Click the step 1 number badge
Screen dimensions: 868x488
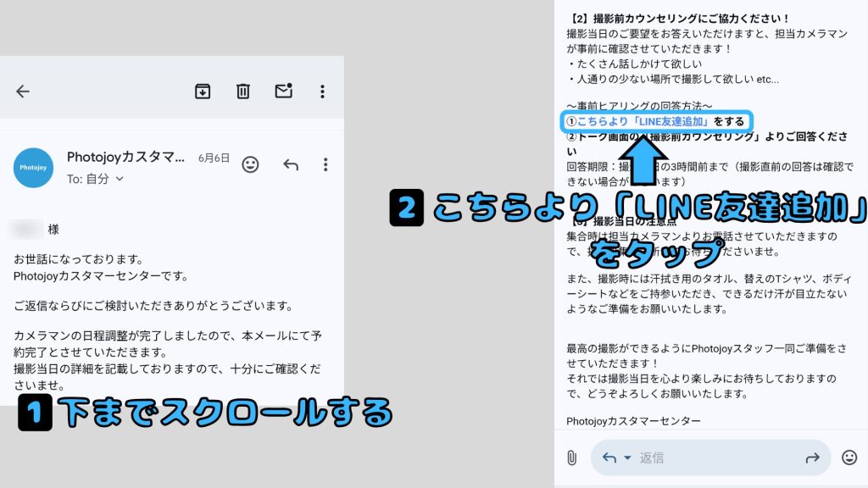tap(36, 413)
